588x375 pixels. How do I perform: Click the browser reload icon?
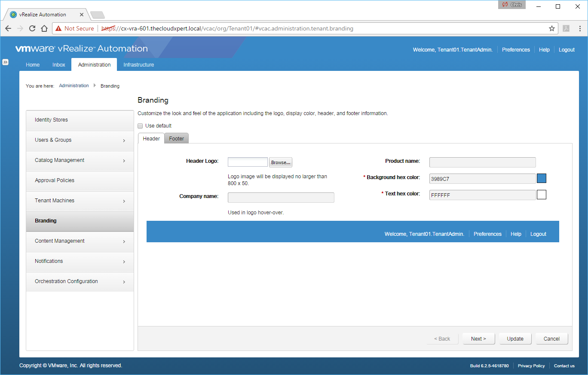pos(32,28)
